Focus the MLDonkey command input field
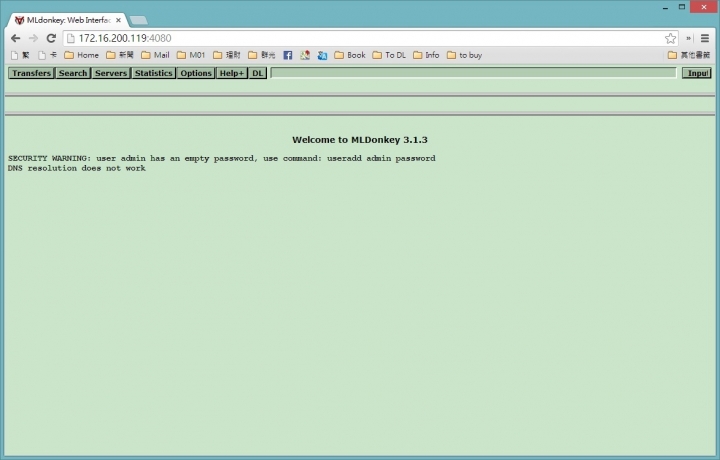The width and height of the screenshot is (720, 460). [473, 73]
